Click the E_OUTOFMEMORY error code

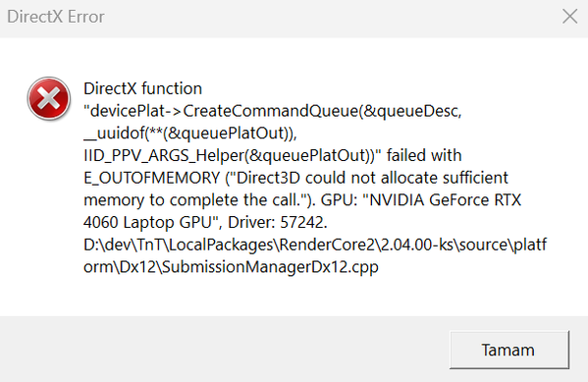tap(151, 178)
